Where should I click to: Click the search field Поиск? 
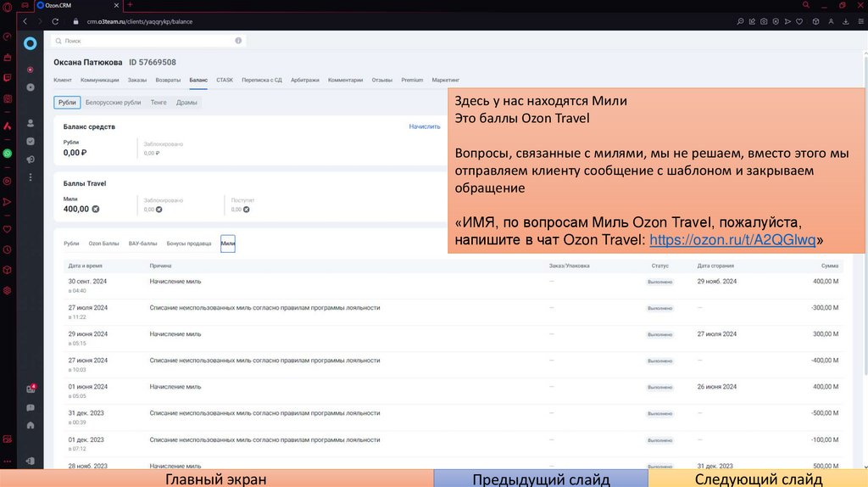pos(148,41)
